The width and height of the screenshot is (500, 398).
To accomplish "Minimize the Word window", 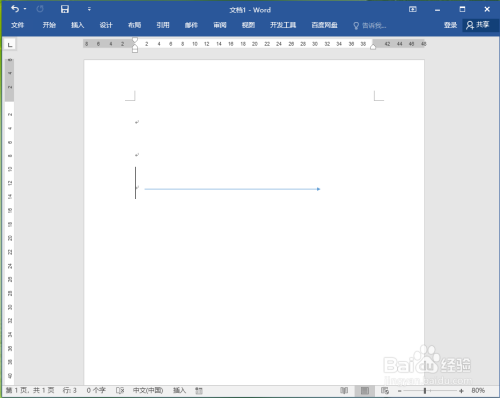I will coord(437,10).
